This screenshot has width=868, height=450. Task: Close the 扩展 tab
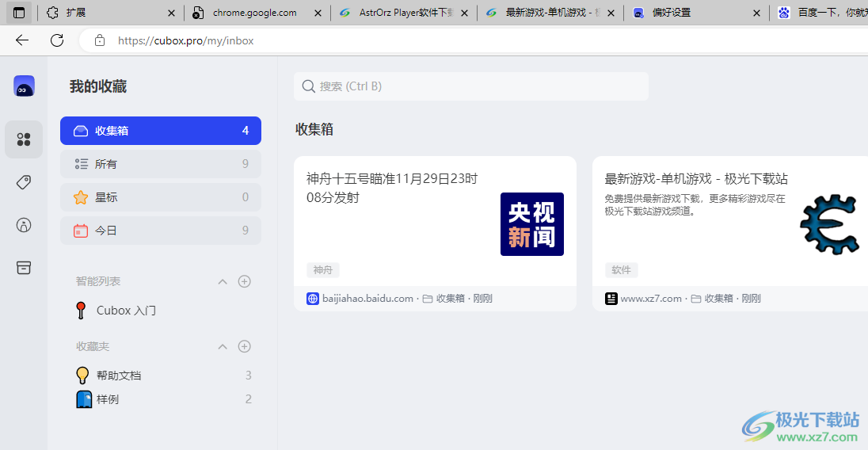click(172, 13)
